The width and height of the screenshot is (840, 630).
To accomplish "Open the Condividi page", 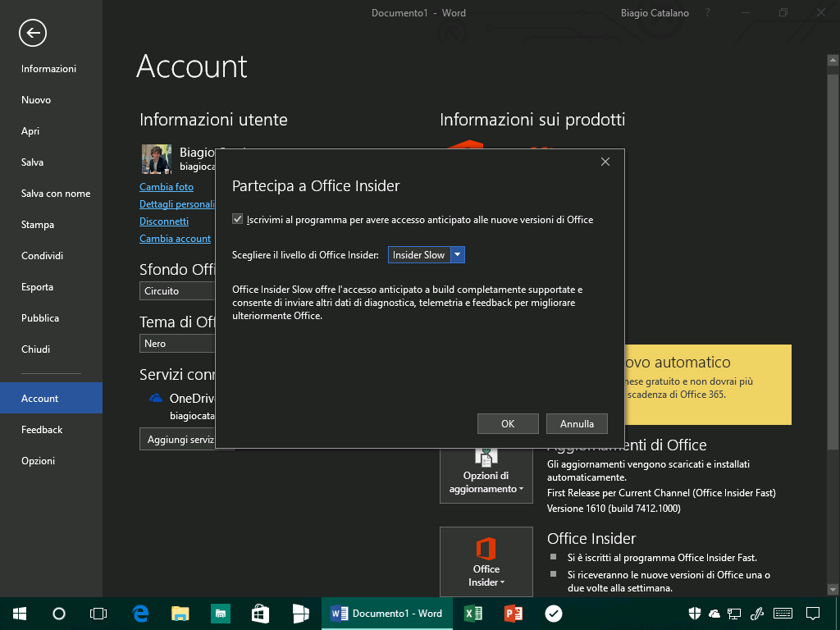I will click(43, 256).
